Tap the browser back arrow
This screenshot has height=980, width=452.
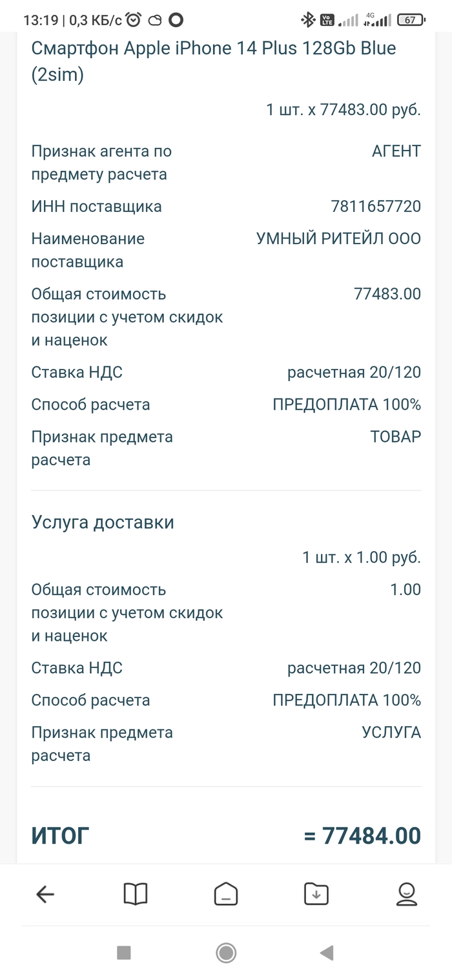coord(45,894)
